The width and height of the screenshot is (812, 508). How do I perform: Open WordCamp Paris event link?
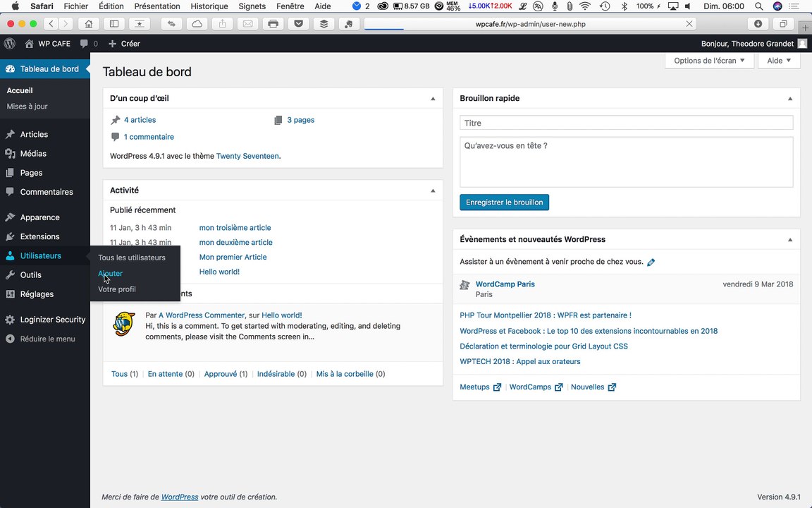coord(505,284)
